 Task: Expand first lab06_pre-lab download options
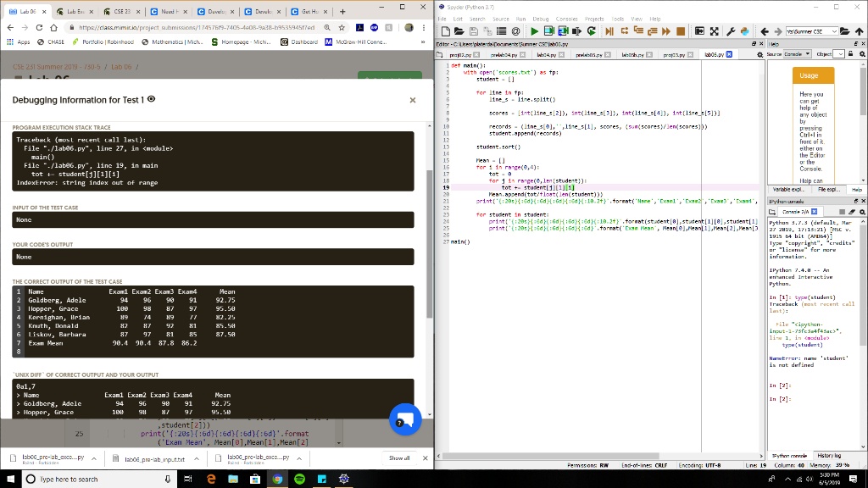coord(94,458)
